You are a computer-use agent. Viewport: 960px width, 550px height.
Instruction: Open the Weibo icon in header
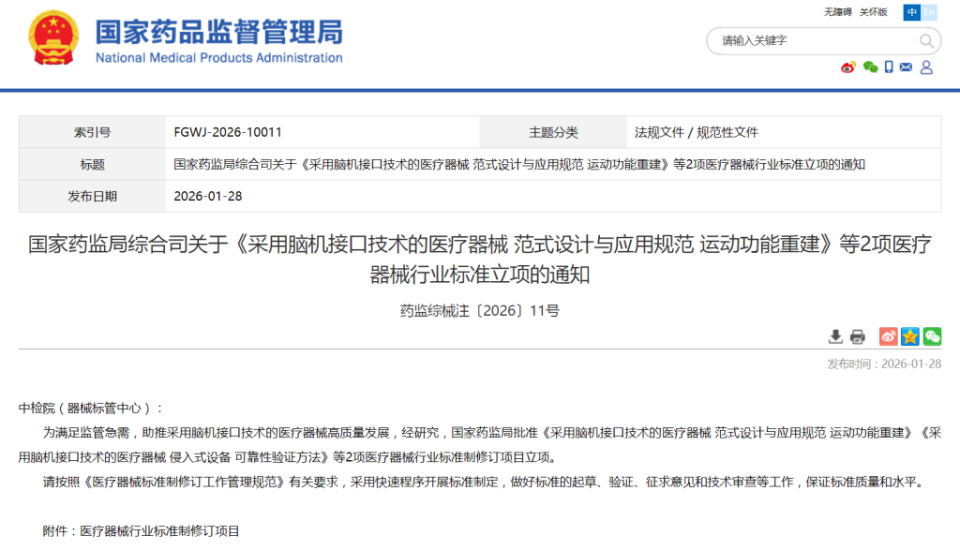tap(848, 67)
